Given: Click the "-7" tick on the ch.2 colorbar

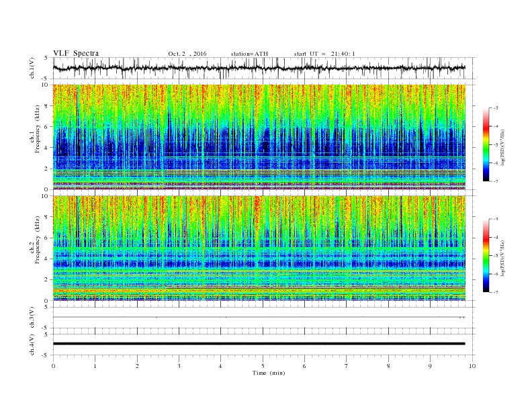Looking at the screenshot, I should tap(496, 292).
